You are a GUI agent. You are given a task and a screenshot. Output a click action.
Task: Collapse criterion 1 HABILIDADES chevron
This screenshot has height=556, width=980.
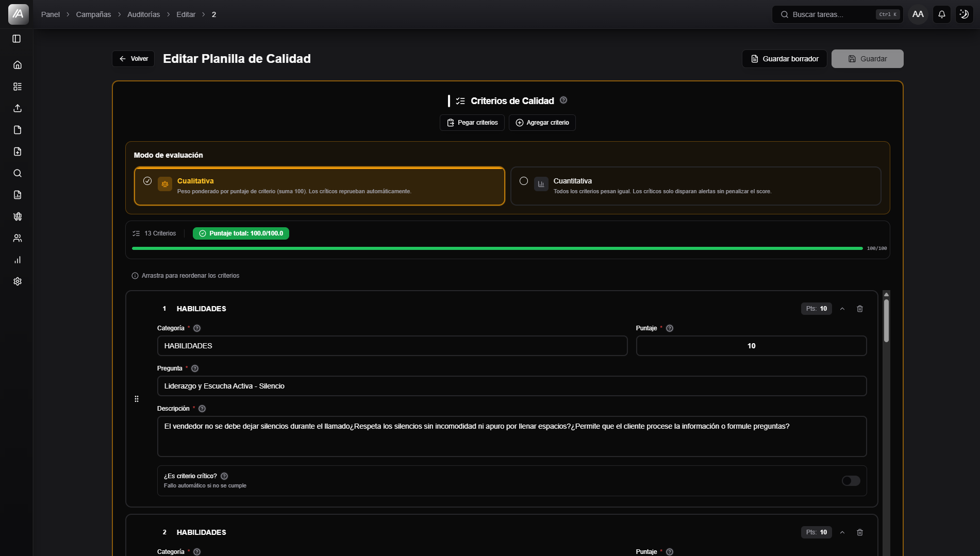coord(842,309)
